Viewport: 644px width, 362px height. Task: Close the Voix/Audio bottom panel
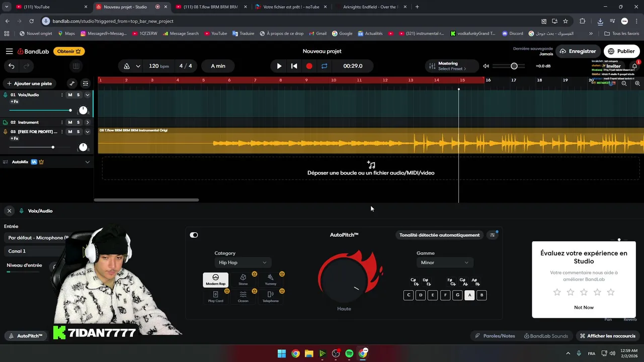(9, 211)
